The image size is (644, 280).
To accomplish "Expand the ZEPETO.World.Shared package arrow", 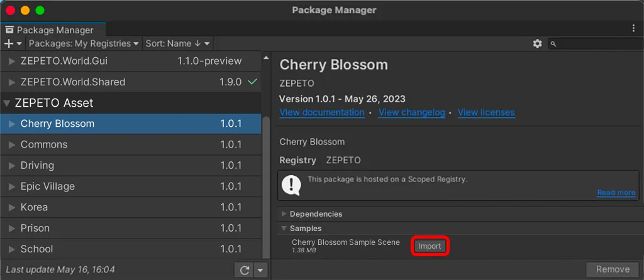I will tap(12, 82).
